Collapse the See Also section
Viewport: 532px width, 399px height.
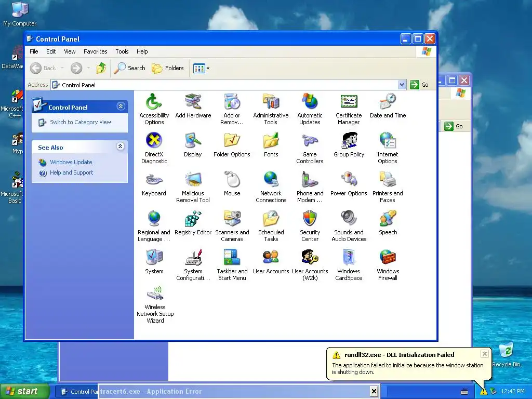click(x=121, y=147)
